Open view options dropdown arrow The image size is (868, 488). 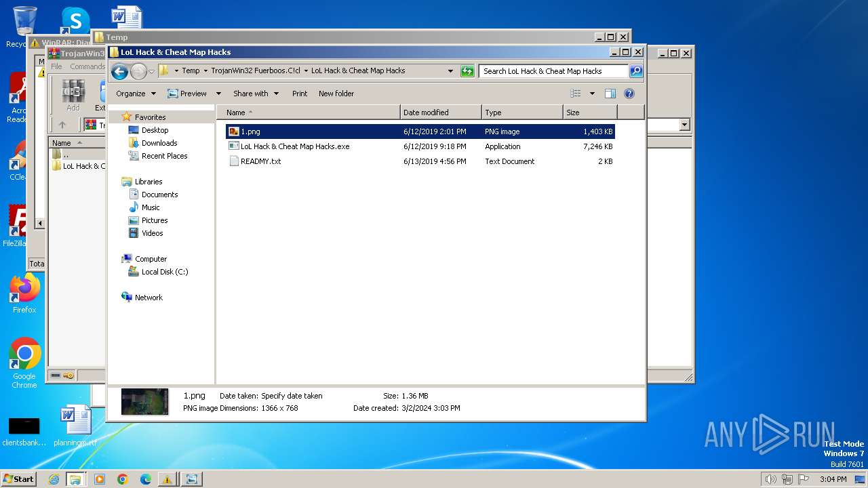(592, 94)
